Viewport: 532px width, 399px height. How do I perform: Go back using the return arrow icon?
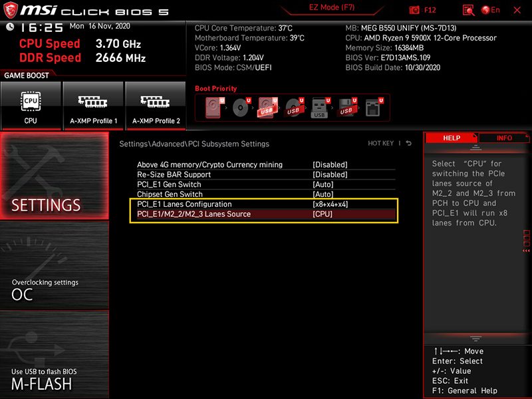coord(408,144)
